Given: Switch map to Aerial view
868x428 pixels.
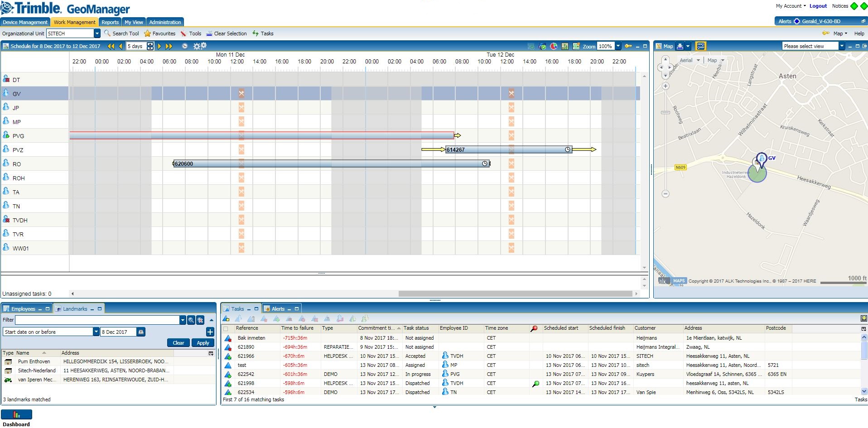Looking at the screenshot, I should pos(687,60).
